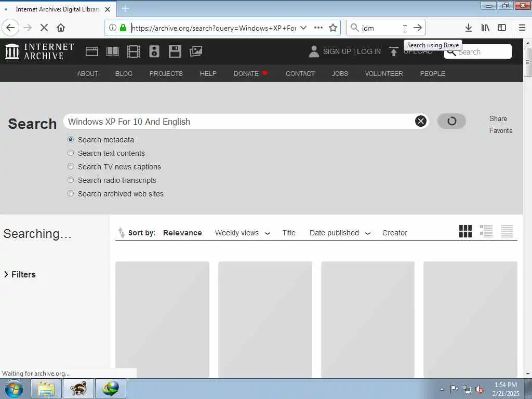This screenshot has height=399, width=532.
Task: Sort results by Title
Action: coord(289,233)
